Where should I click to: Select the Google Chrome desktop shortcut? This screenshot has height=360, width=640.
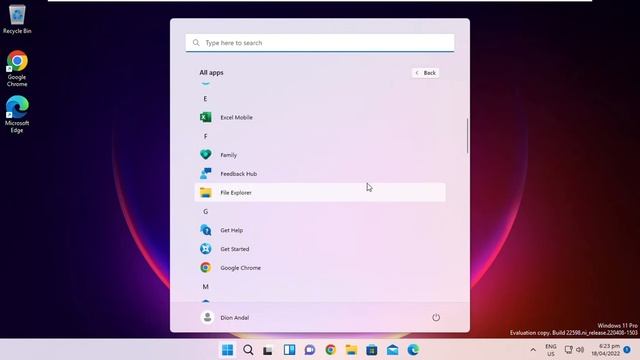click(x=17, y=69)
